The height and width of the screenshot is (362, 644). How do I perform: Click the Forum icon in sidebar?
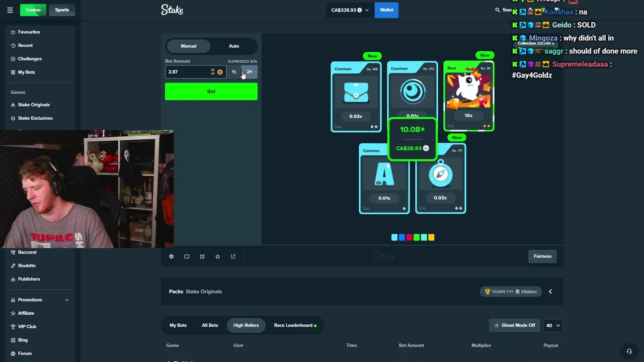[13, 353]
